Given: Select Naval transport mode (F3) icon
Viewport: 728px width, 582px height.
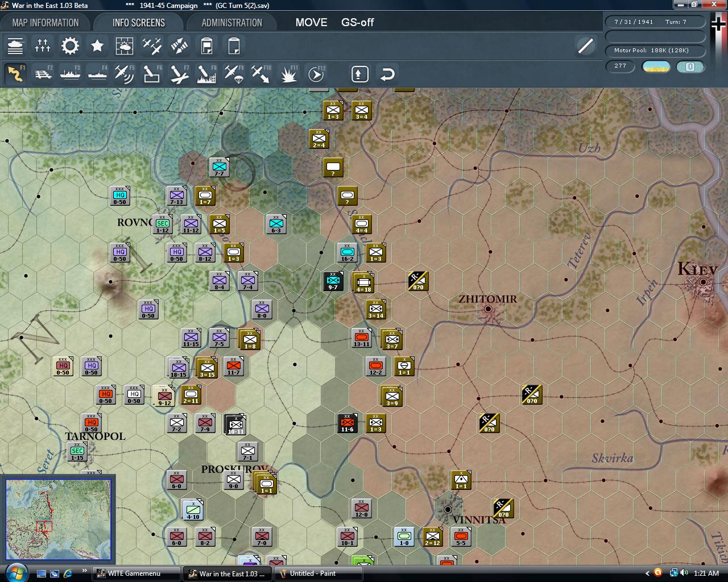Looking at the screenshot, I should (x=70, y=74).
